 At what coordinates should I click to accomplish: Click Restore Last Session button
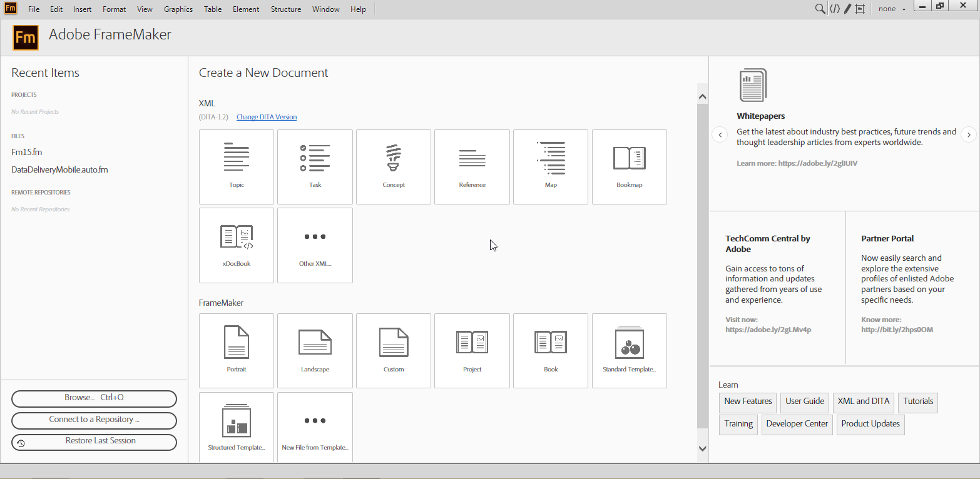coord(94,441)
